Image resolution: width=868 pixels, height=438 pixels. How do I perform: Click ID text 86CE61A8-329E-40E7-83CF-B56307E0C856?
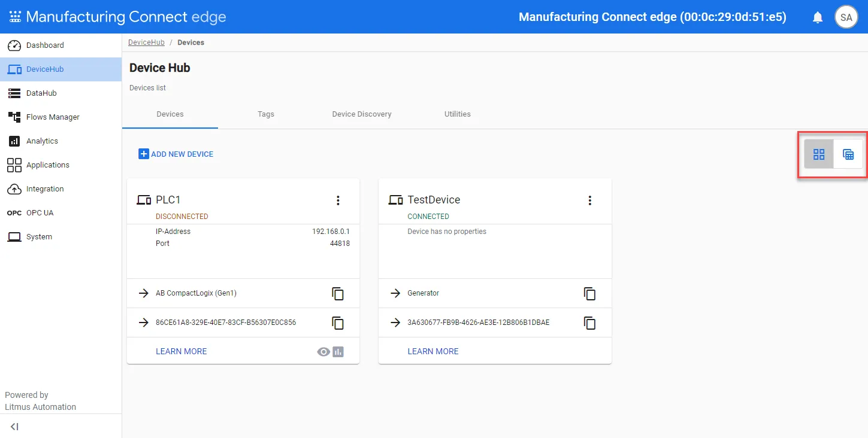tap(226, 323)
